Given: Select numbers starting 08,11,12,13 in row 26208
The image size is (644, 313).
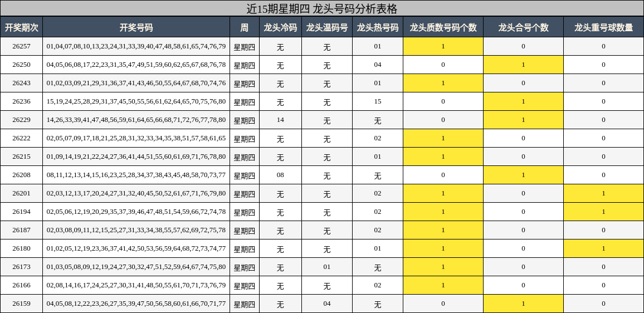Looking at the screenshot, I should (x=136, y=175).
